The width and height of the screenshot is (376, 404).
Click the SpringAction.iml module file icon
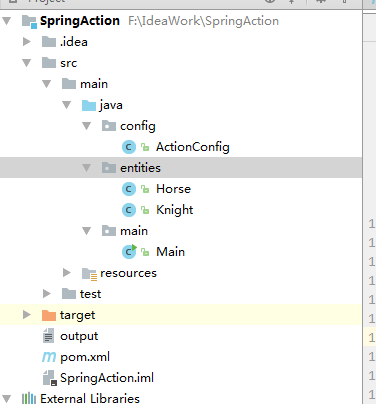[x=50, y=378]
